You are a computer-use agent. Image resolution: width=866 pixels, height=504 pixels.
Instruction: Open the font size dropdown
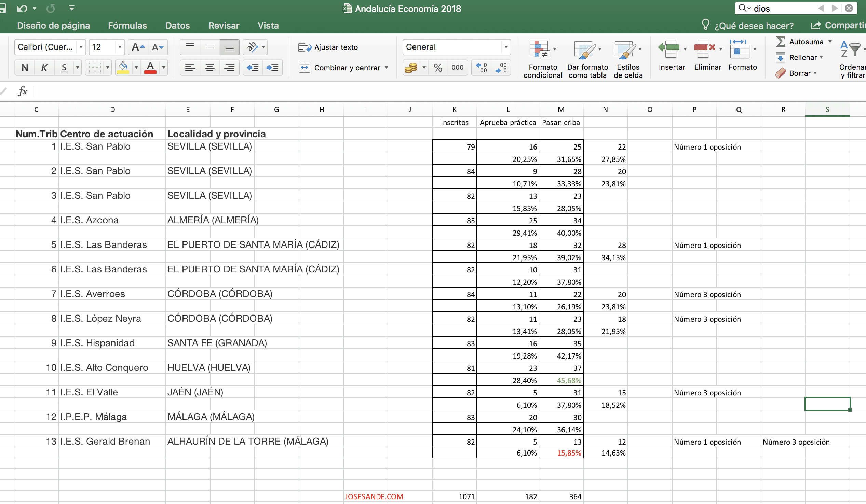pos(120,47)
